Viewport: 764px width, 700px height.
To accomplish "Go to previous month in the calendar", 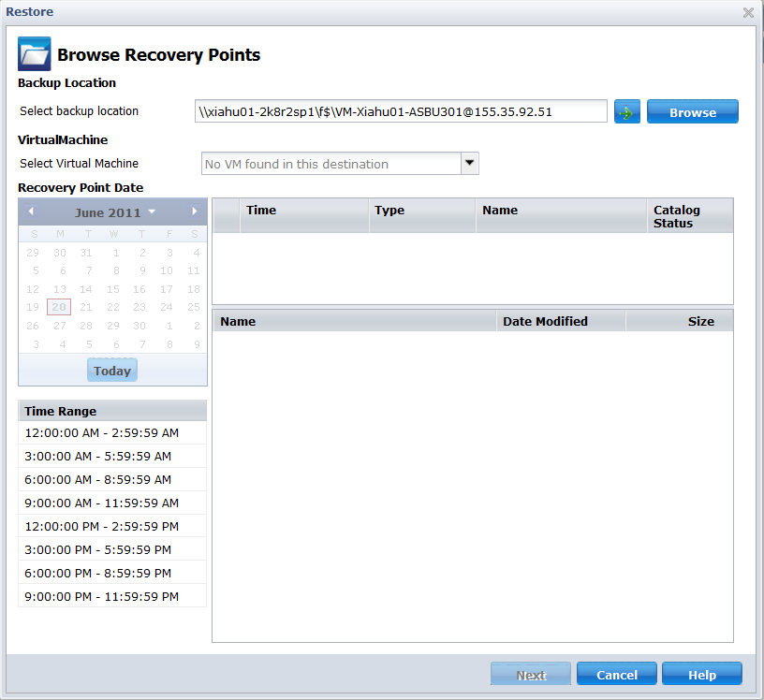I will tap(31, 211).
